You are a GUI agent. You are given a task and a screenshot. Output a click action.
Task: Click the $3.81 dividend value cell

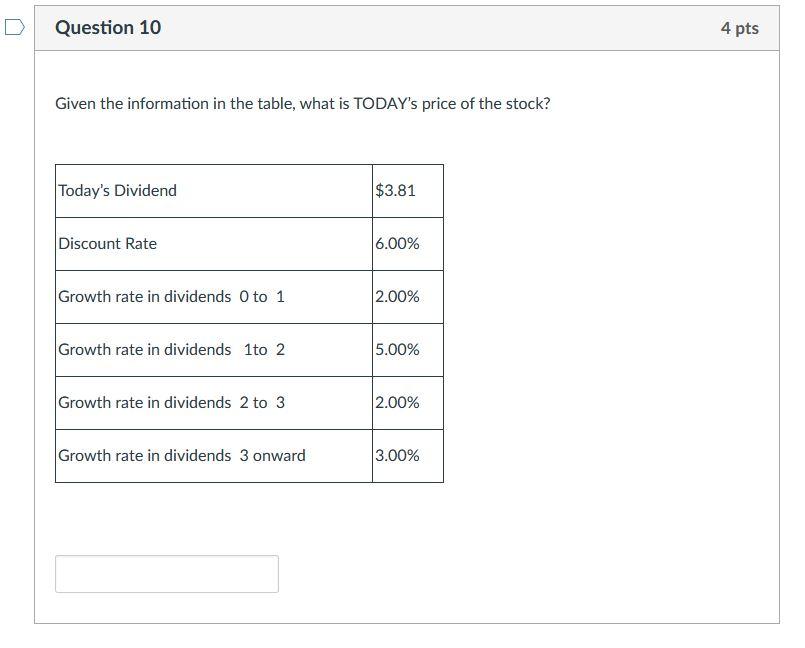tap(394, 190)
